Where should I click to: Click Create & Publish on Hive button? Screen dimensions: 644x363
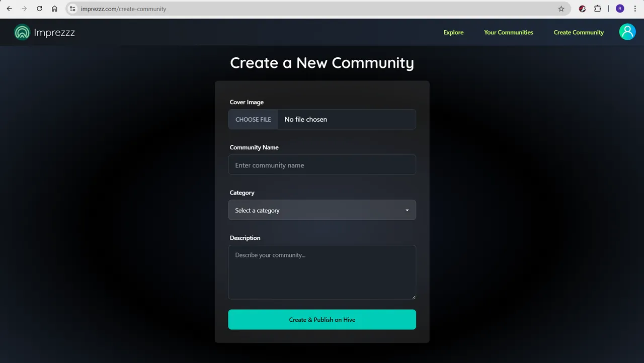click(322, 320)
